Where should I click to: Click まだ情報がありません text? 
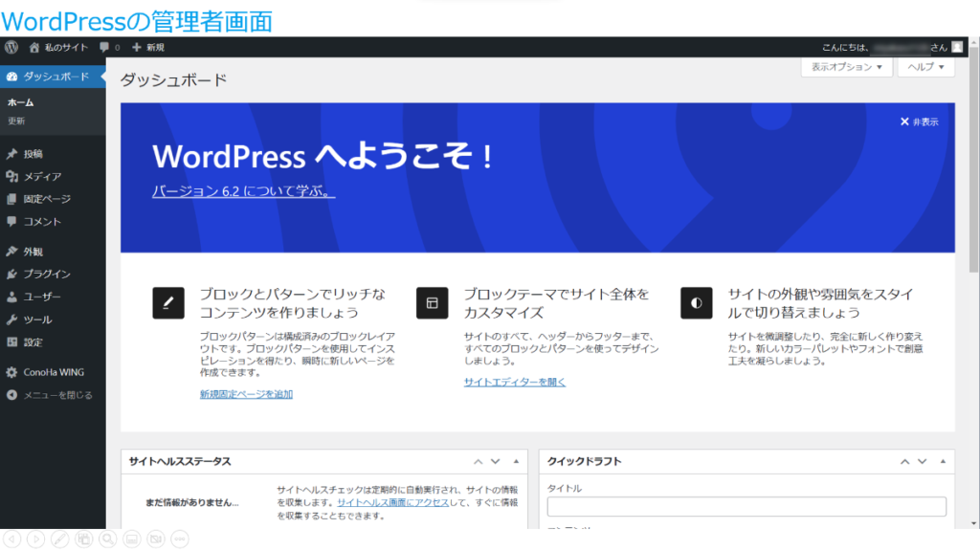tap(191, 502)
